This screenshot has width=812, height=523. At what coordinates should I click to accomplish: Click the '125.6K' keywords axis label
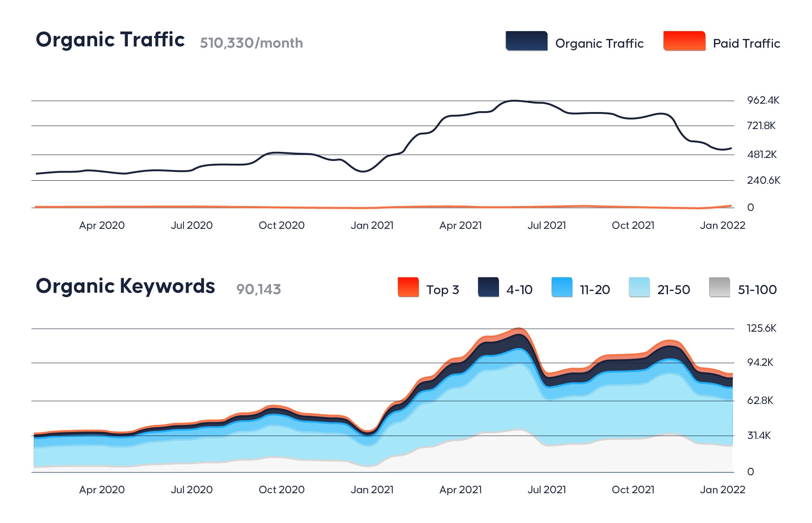(x=762, y=328)
